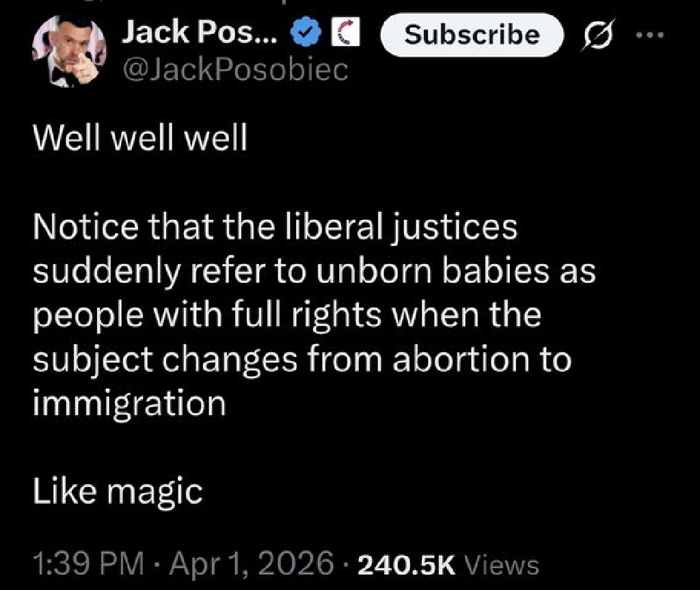
Task: Click the word "Notice" in the post
Action: pos(85,226)
